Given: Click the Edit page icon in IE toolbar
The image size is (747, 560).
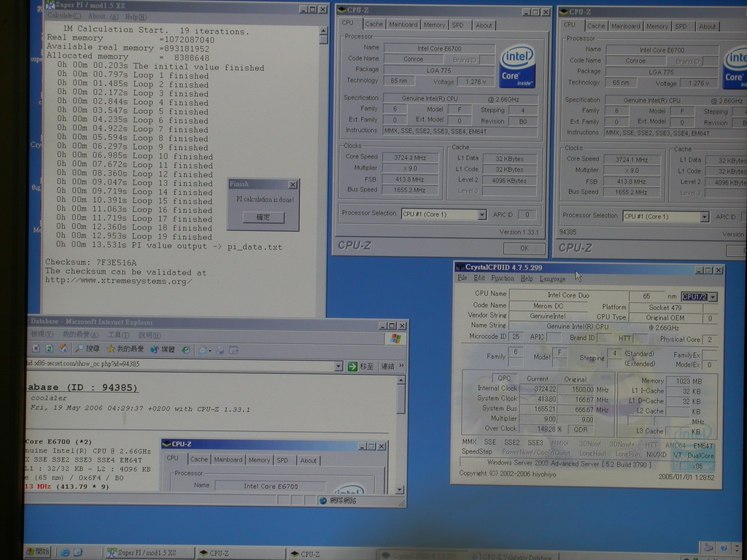Looking at the screenshot, I should (x=233, y=351).
